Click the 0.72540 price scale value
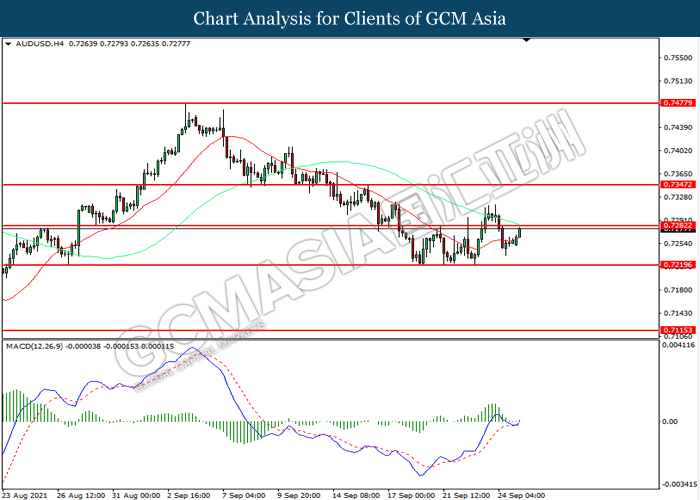Image resolution: width=700 pixels, height=500 pixels. click(x=678, y=244)
